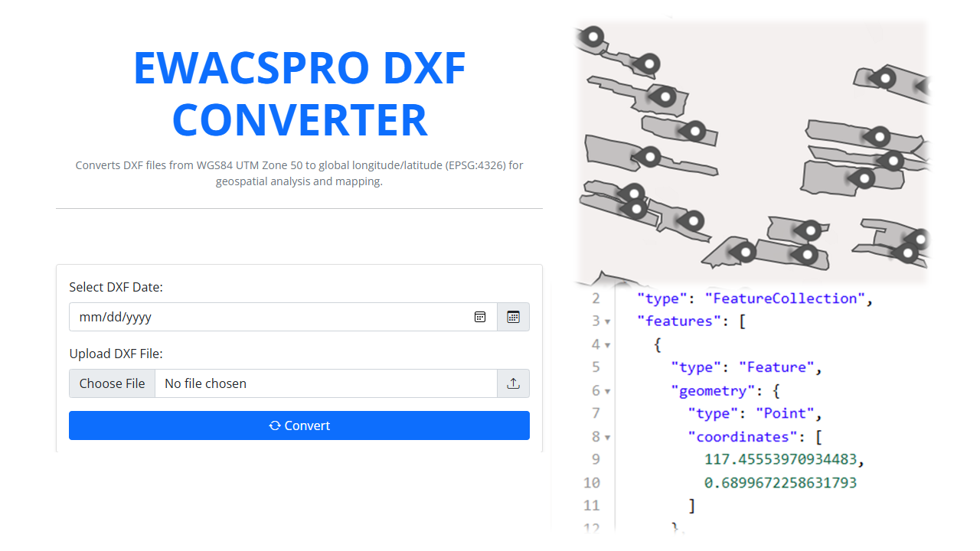Click the "Point" value on line 7
Screen dimensions: 980x551
pos(785,413)
